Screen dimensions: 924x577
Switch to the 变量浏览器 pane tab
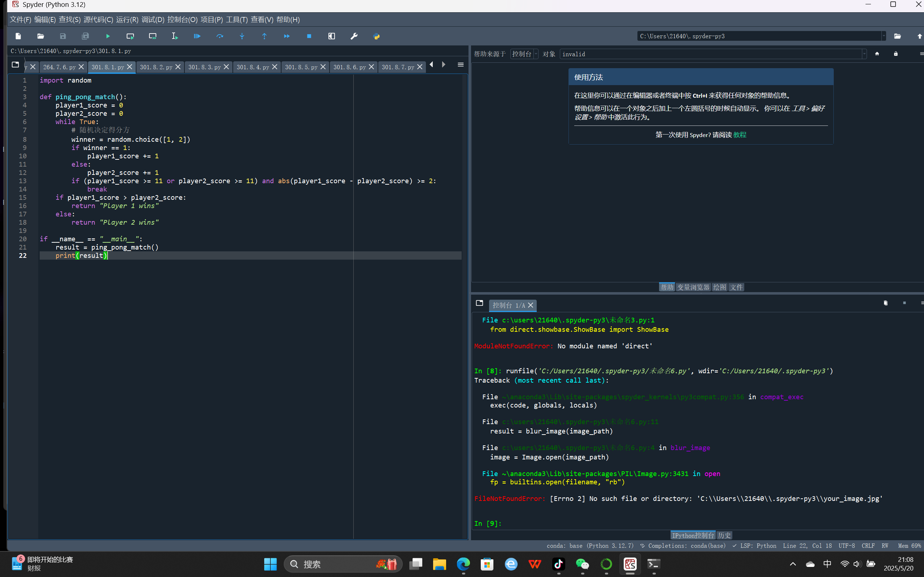point(693,287)
